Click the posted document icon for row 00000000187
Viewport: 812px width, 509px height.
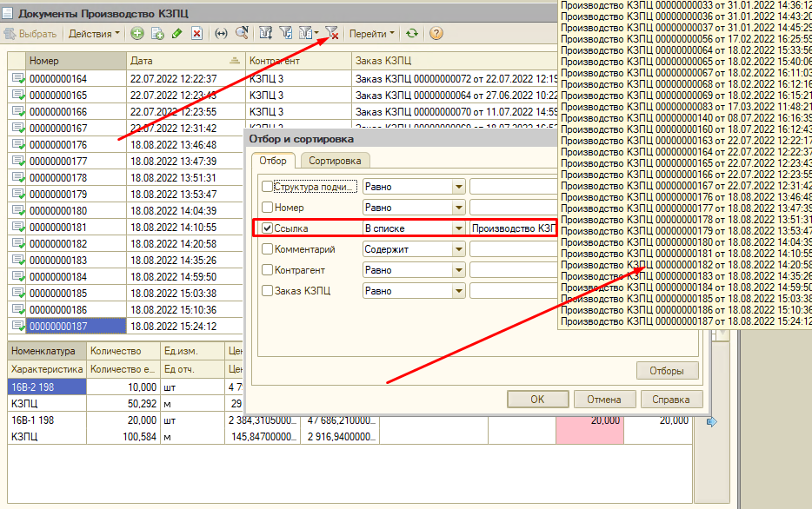click(18, 326)
